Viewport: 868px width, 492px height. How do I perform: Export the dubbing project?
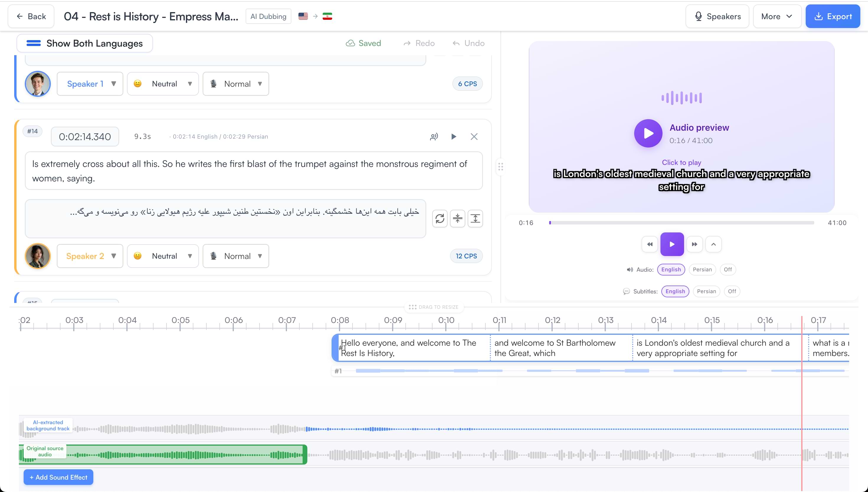point(833,16)
